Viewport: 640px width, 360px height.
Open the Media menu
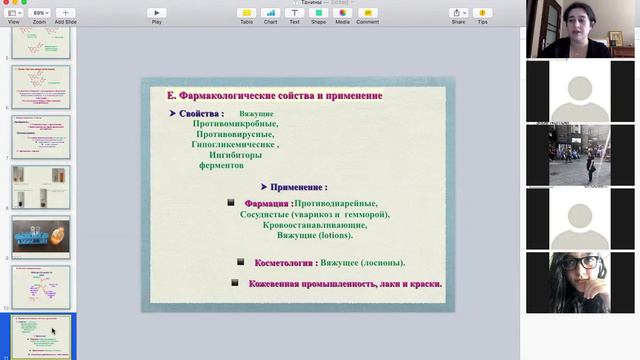342,13
